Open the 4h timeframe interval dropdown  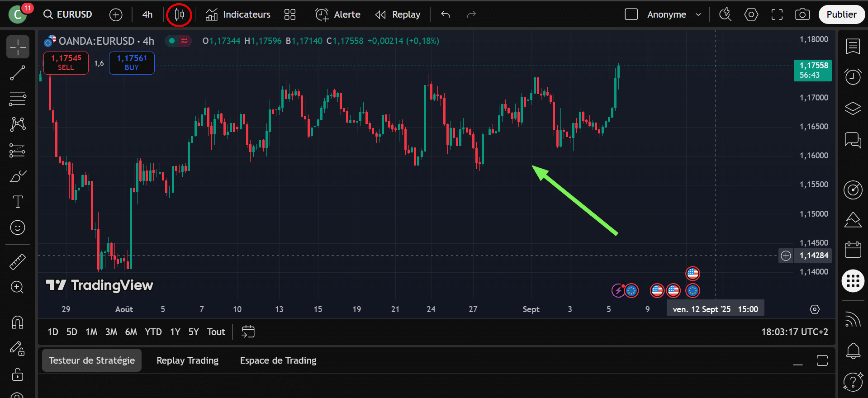click(147, 14)
